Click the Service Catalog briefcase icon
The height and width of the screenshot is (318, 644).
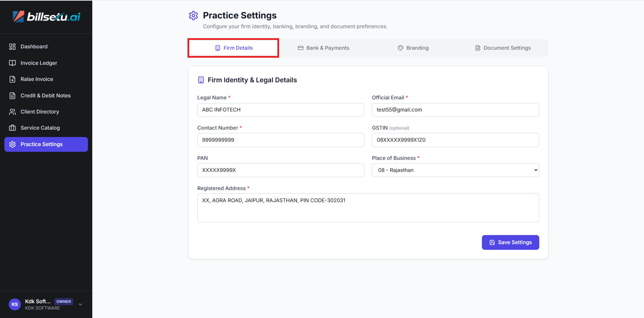point(12,128)
